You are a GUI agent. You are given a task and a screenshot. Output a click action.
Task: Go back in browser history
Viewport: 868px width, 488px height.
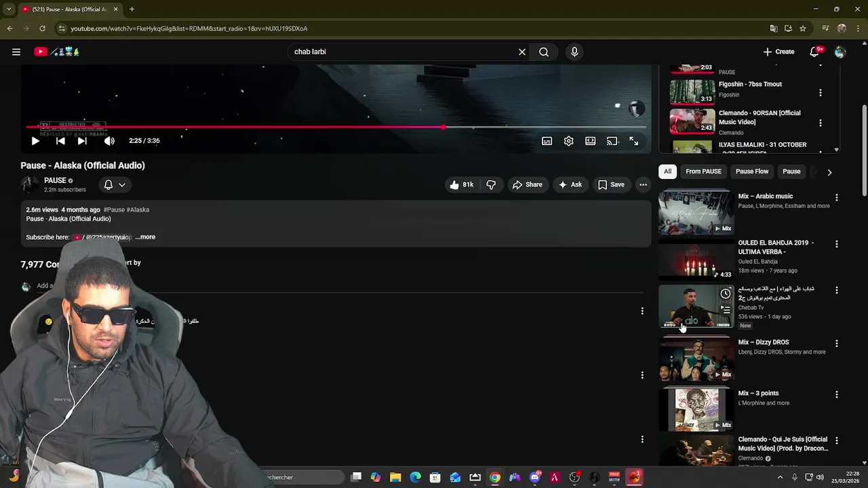coord(9,28)
